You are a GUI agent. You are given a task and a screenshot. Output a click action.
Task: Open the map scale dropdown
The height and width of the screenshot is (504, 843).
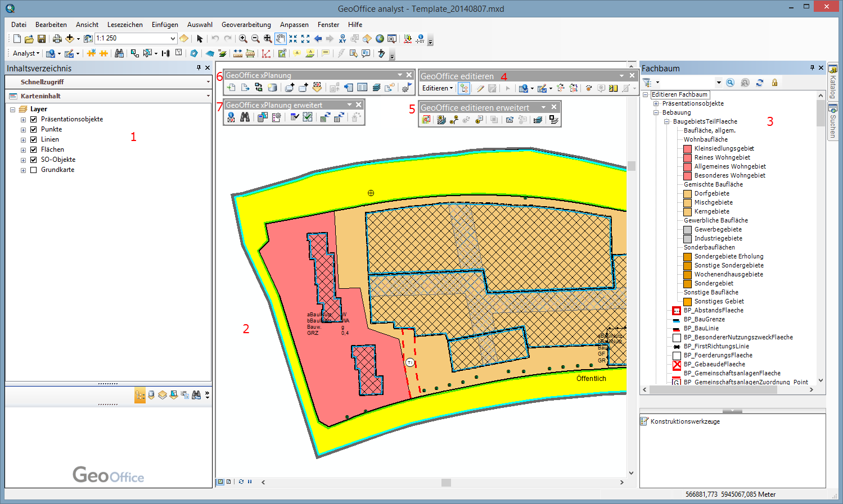[x=173, y=39]
